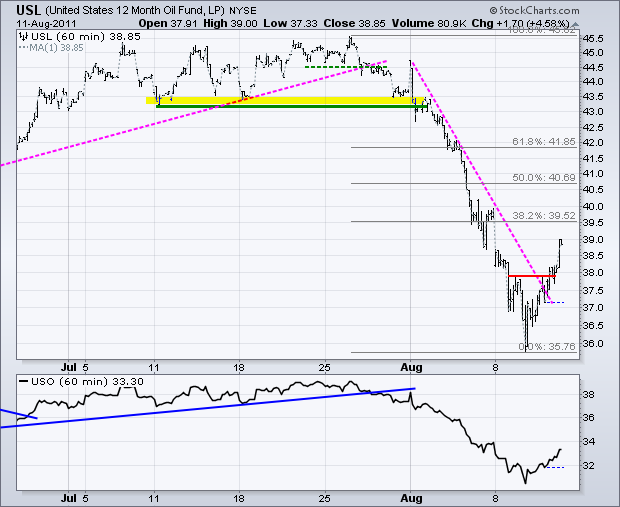The height and width of the screenshot is (507, 620).
Task: Click the black line marker beside USO (60 min)
Action: coord(24,382)
